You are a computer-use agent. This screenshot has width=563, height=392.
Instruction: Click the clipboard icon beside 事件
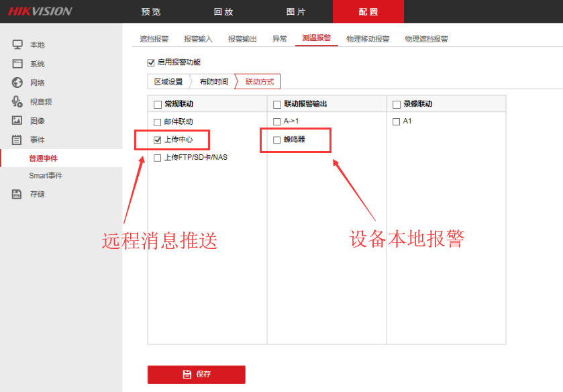17,140
